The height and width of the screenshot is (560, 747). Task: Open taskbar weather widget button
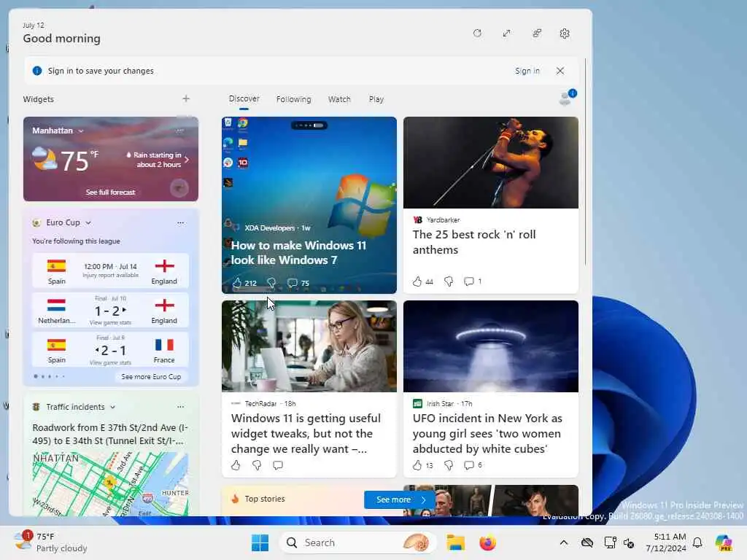(50, 542)
